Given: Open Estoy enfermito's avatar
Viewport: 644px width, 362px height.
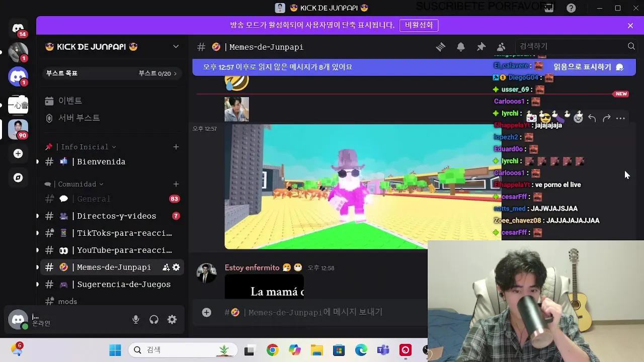Looking at the screenshot, I should (206, 273).
